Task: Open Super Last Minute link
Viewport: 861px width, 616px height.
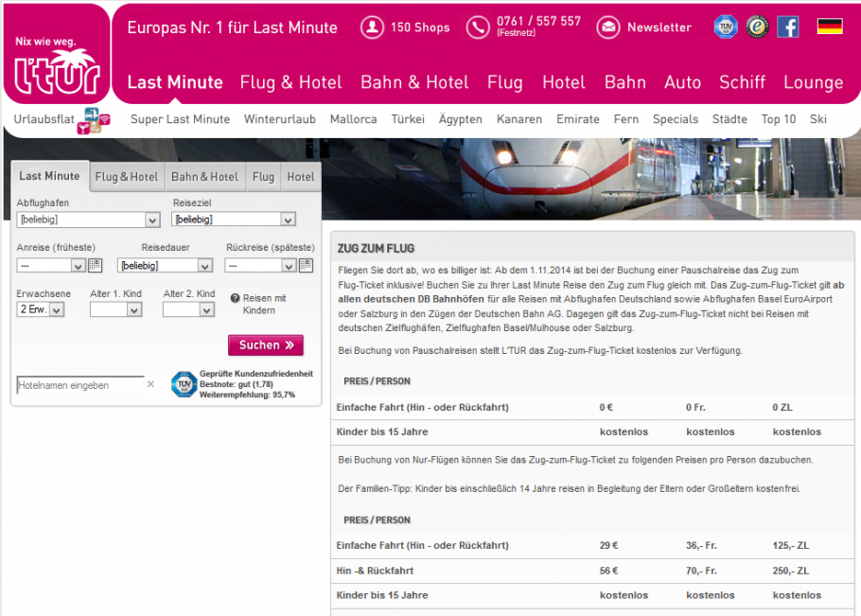Action: [x=180, y=119]
